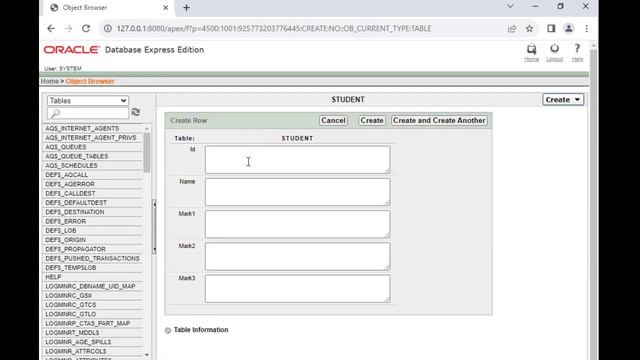Click the object search box in sidebar

coord(88,113)
